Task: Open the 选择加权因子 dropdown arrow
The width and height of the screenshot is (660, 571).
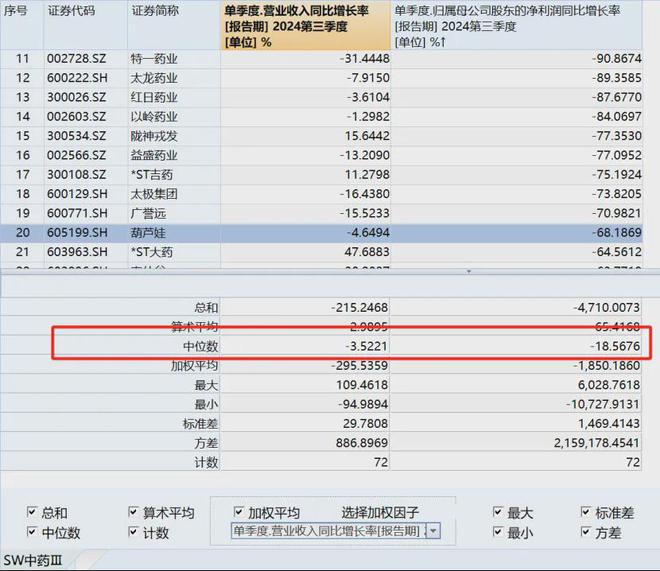Action: click(x=434, y=531)
